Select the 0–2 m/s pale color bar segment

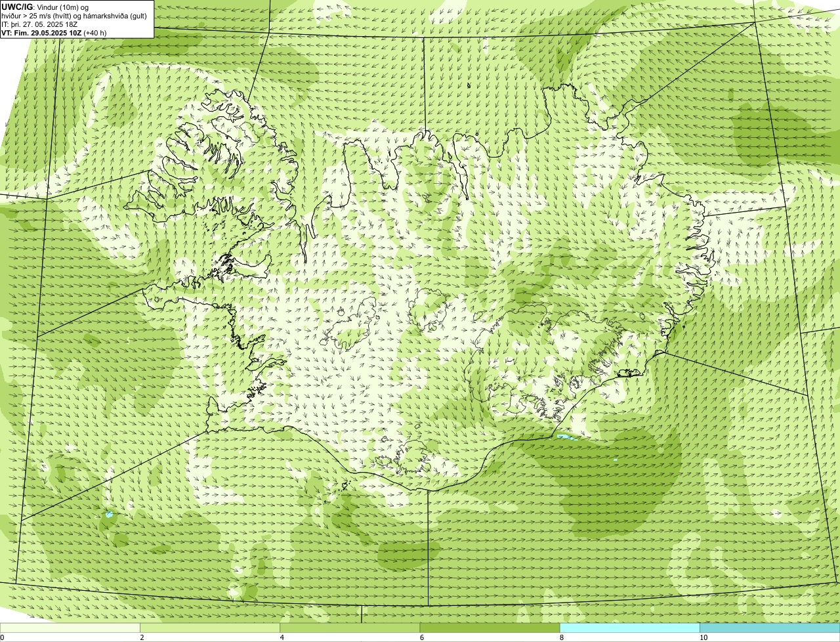tap(70, 628)
